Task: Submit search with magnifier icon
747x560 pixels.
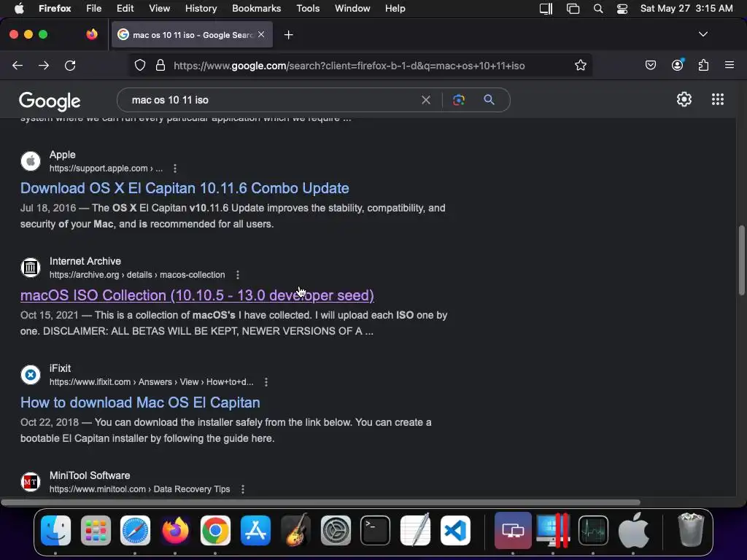Action: (x=489, y=99)
